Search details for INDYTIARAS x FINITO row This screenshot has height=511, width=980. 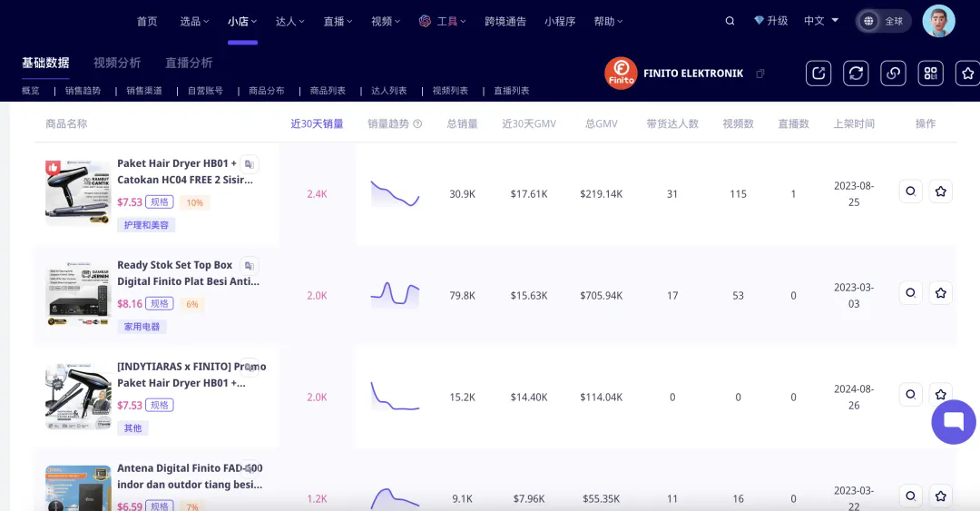click(x=911, y=395)
